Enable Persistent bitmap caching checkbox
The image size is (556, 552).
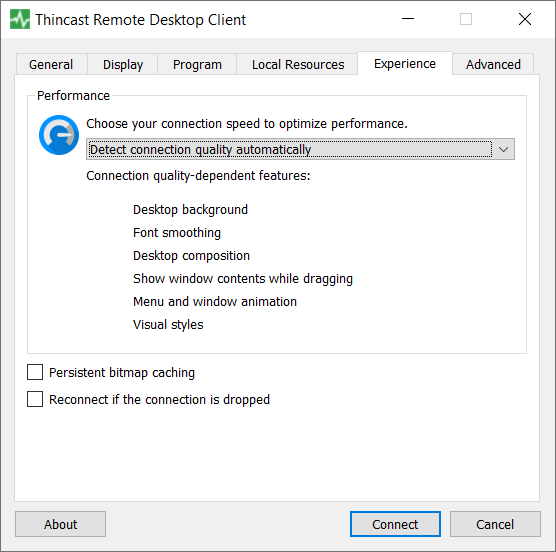tap(35, 372)
